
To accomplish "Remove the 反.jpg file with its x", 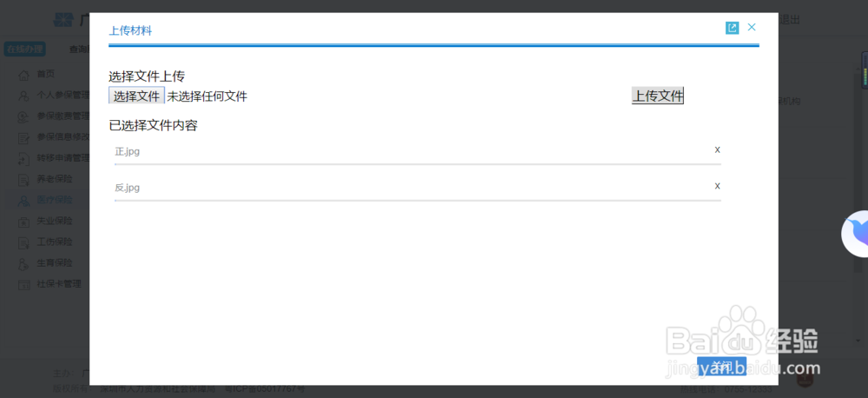I will 717,186.
